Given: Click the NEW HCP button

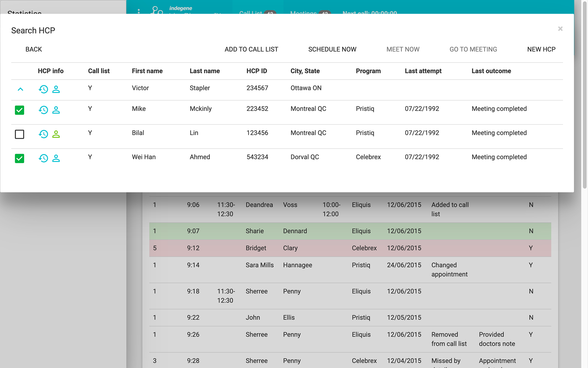Looking at the screenshot, I should click(541, 49).
